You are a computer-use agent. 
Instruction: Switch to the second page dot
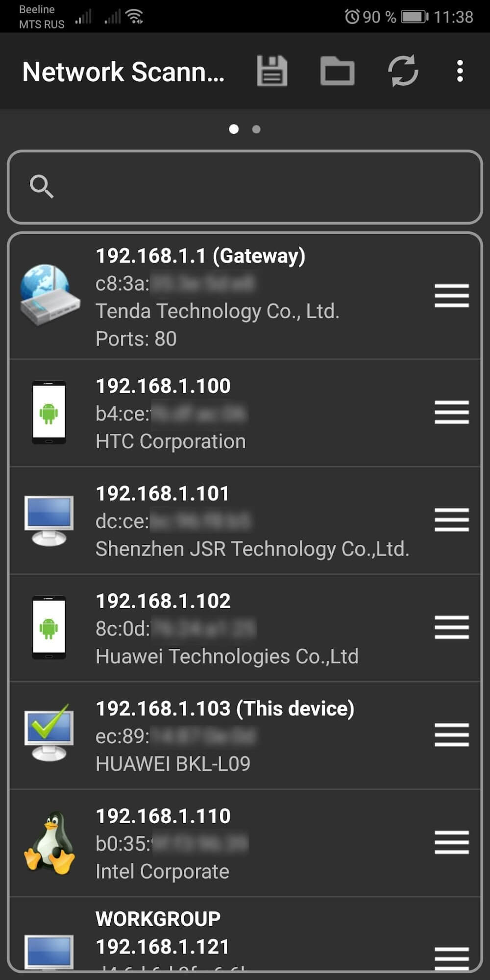(256, 129)
